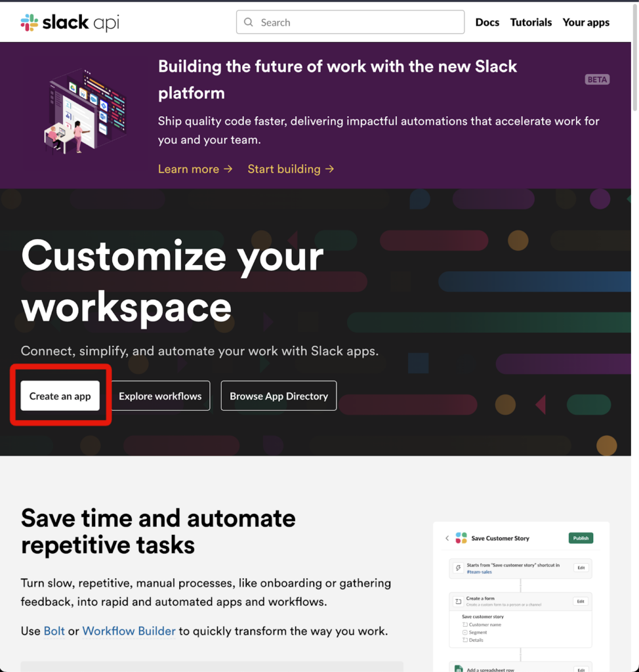
Task: Click Edit on Add a spreadsheet row step
Action: click(x=581, y=670)
